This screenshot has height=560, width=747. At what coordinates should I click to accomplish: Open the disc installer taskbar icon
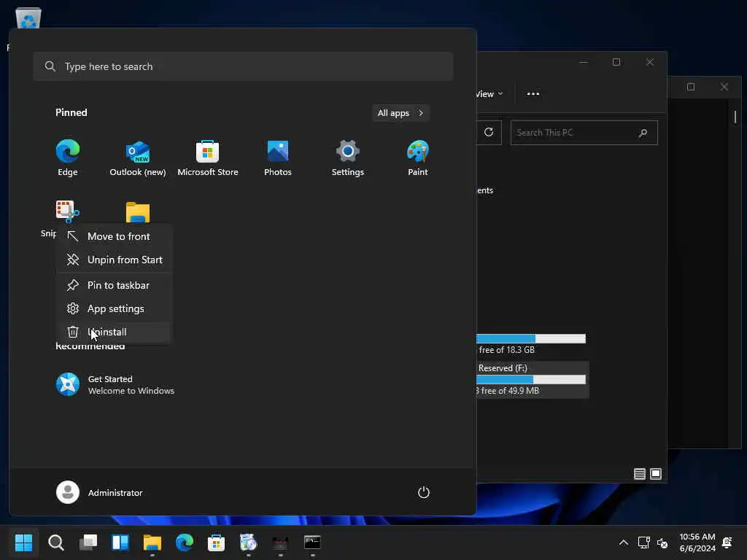click(248, 542)
